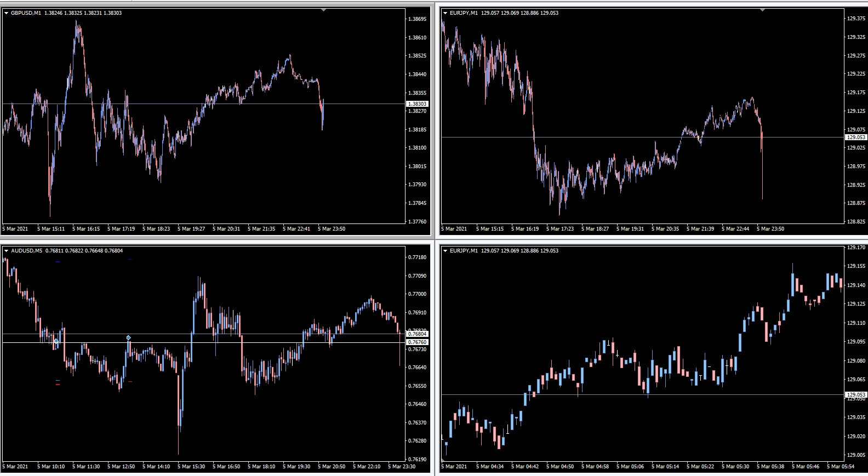This screenshot has height=476, width=868.
Task: Click the 1.38100 price scale value
Action: 417,148
